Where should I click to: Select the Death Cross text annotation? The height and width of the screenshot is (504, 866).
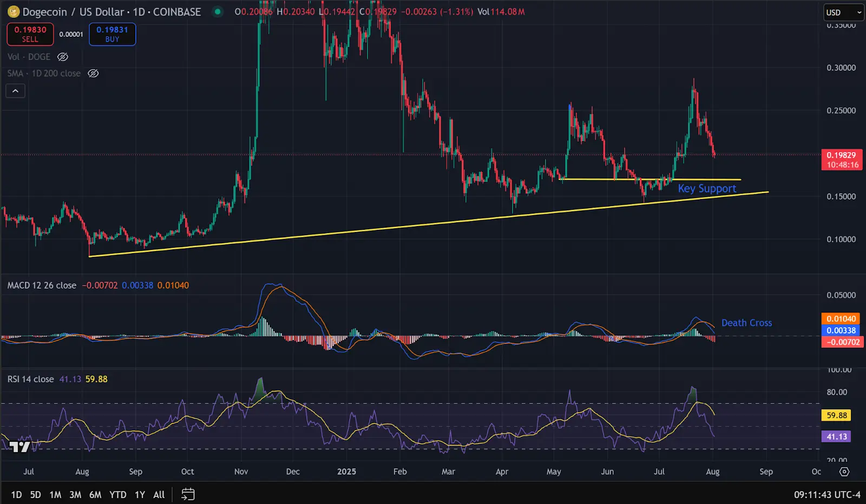pyautogui.click(x=746, y=323)
